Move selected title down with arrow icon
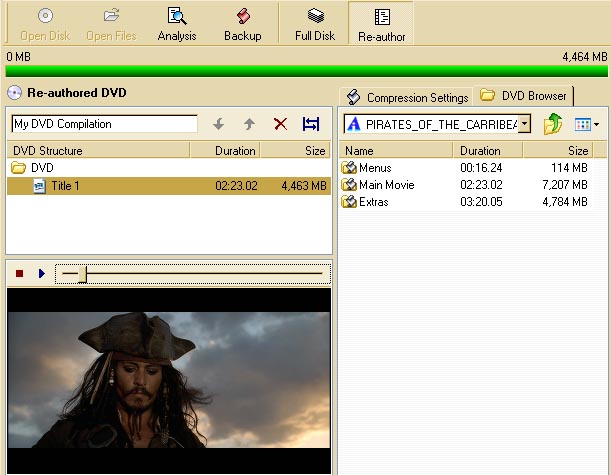The width and height of the screenshot is (611, 475). pos(219,124)
